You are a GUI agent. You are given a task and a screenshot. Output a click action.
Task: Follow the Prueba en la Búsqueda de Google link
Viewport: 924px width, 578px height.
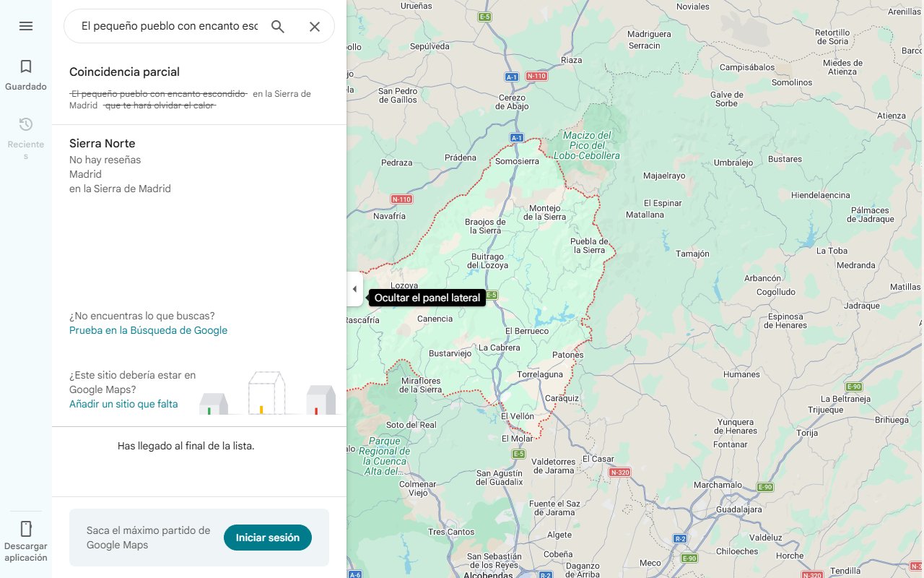[x=147, y=330]
